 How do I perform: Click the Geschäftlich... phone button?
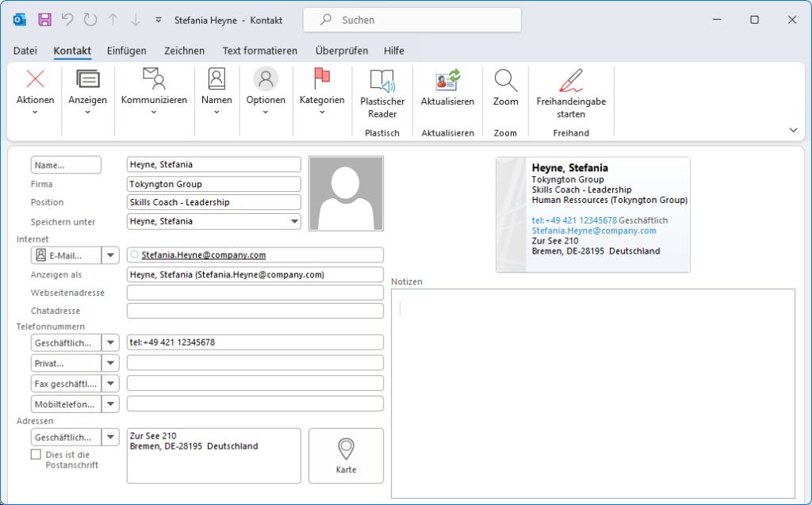tap(66, 343)
